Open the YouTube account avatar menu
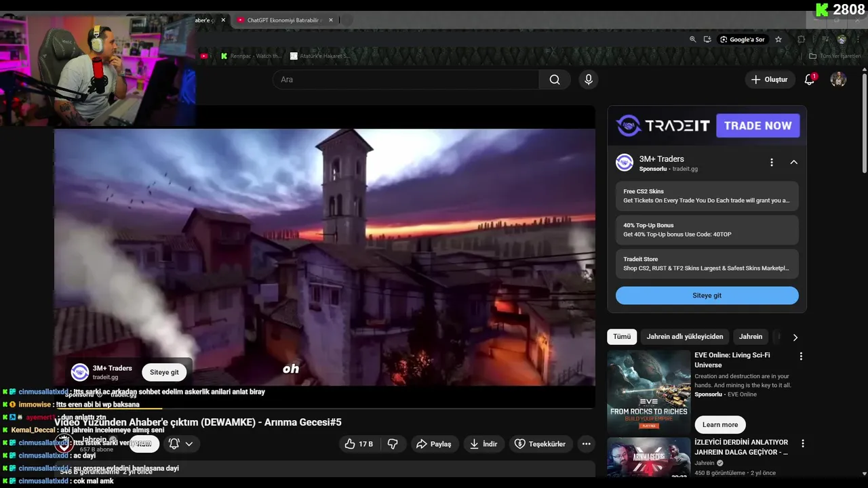The width and height of the screenshot is (868, 488). click(x=838, y=79)
